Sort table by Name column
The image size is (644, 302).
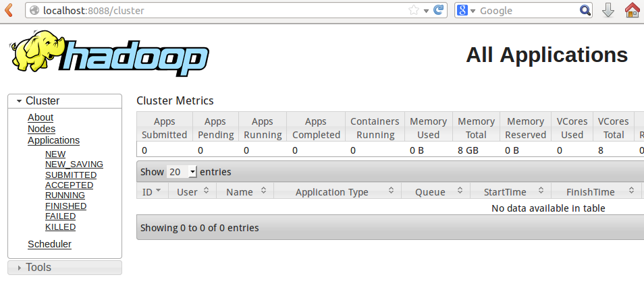(x=245, y=191)
